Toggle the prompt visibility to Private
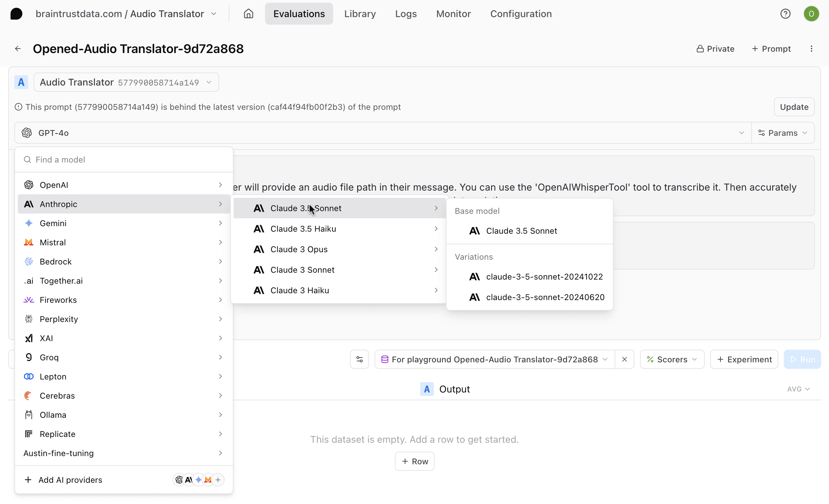 coord(715,49)
